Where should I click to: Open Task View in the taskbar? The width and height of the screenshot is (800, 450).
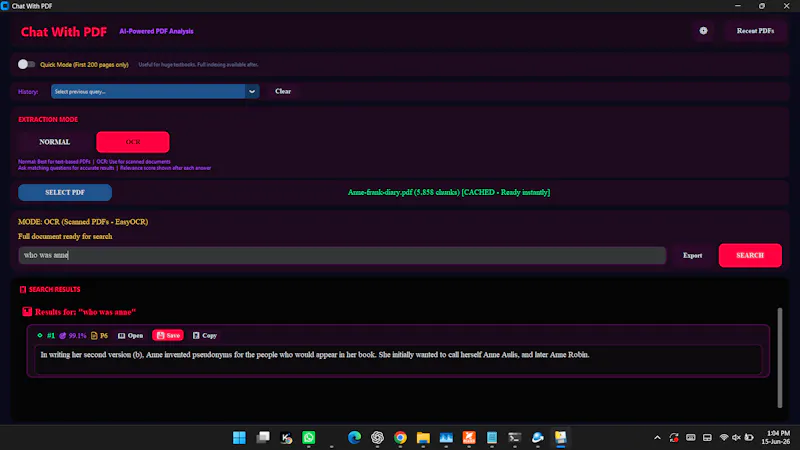pyautogui.click(x=263, y=437)
